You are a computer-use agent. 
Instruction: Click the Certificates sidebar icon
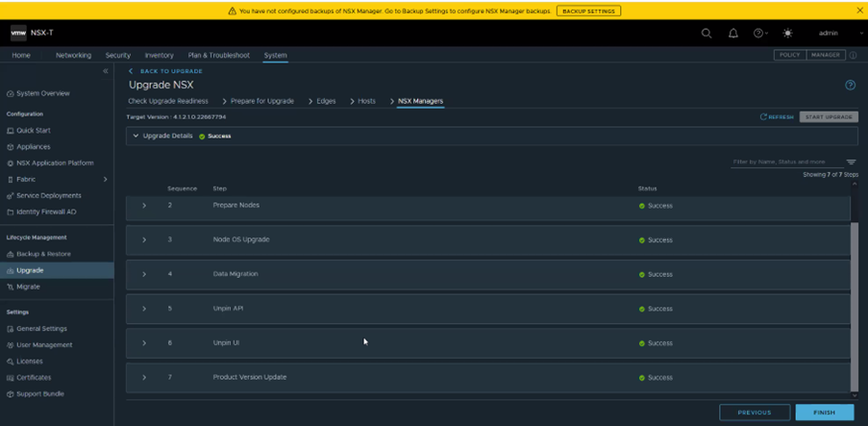coord(10,378)
